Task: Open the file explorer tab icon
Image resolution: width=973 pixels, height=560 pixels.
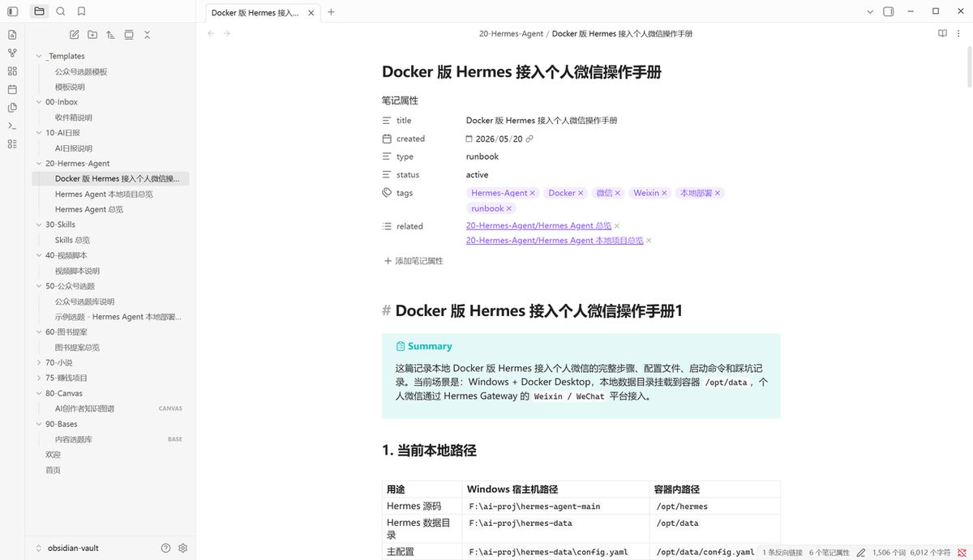Action: 39,11
